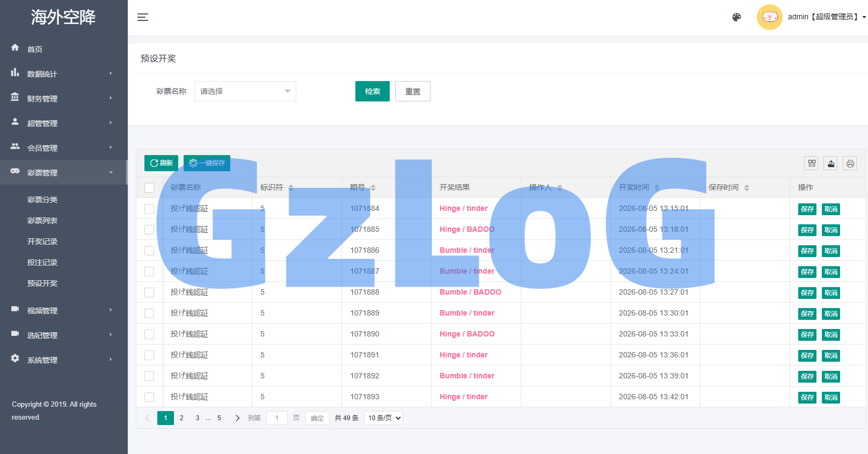Open the 投注记录 submenu item
Screen dimensions: 868x454
coord(42,262)
